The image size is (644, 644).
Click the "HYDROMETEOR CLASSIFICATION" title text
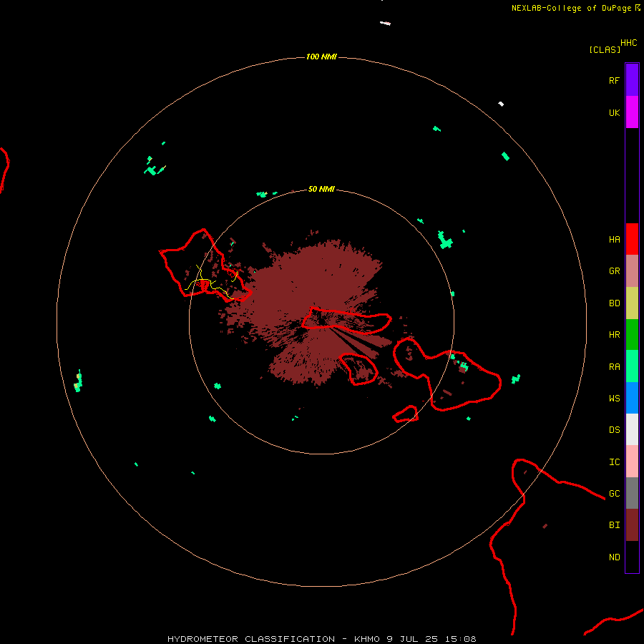tap(251, 639)
